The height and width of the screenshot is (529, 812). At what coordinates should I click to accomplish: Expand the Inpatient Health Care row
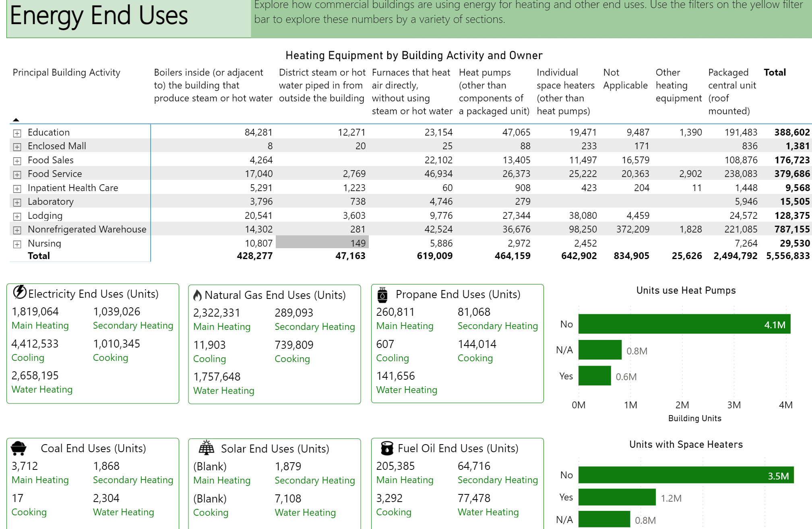coord(17,189)
